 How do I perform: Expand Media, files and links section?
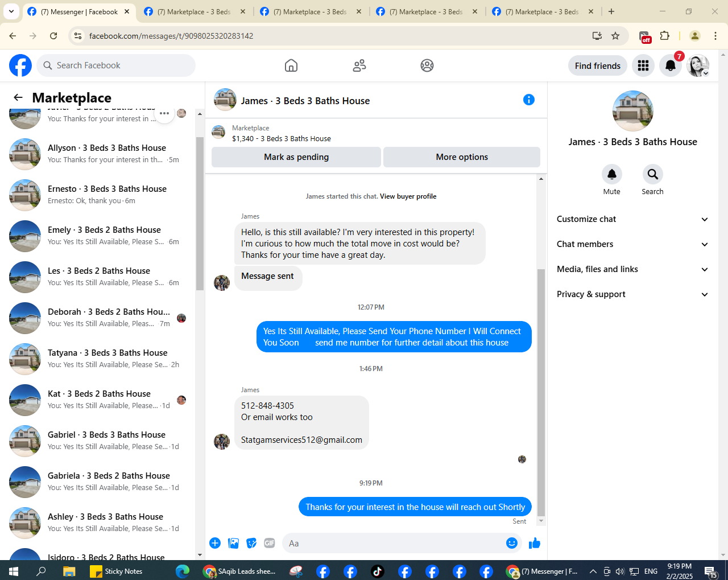pyautogui.click(x=632, y=269)
